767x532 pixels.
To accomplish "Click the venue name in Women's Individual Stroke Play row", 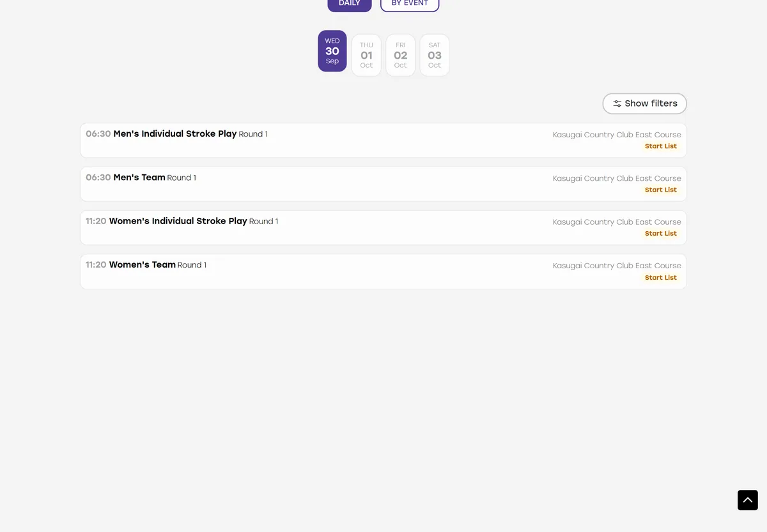I will 617,222.
